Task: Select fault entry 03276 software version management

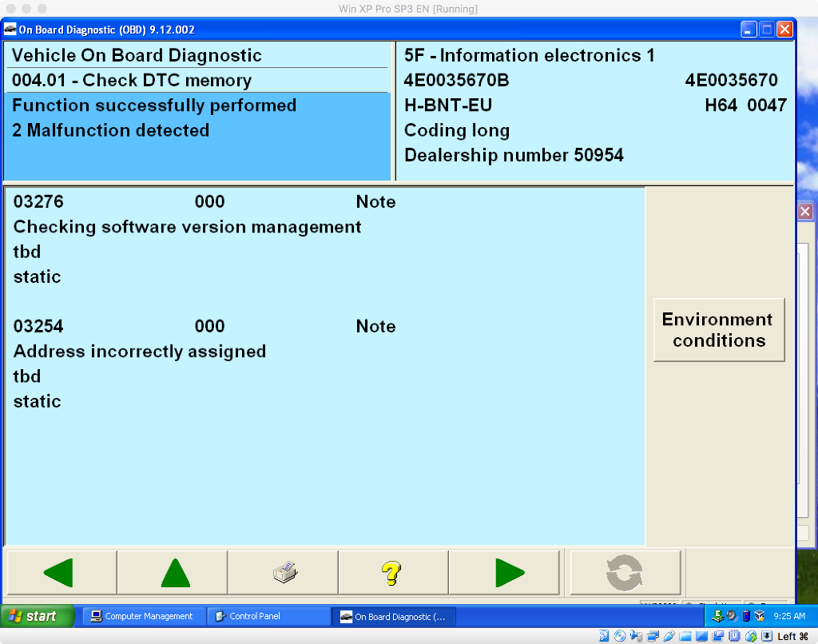Action: pyautogui.click(x=187, y=227)
